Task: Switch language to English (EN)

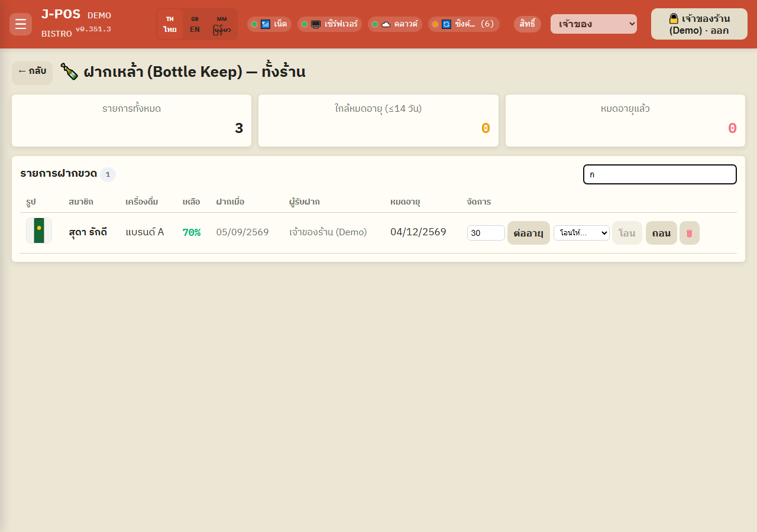Action: (195, 24)
